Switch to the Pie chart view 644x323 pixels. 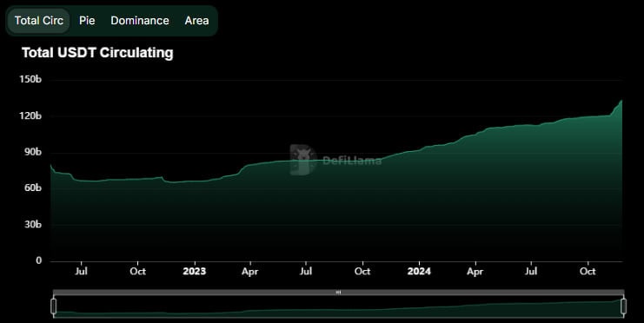(x=87, y=21)
